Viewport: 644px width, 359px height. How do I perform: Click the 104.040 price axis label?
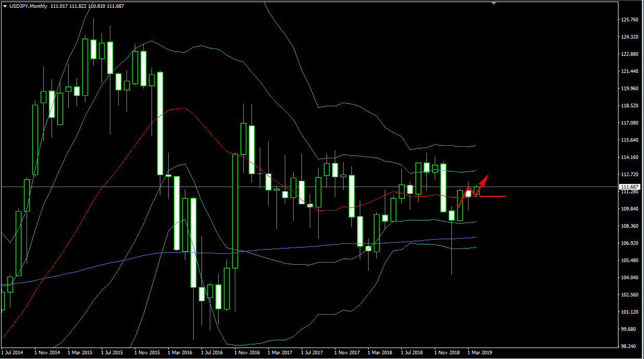click(629, 278)
